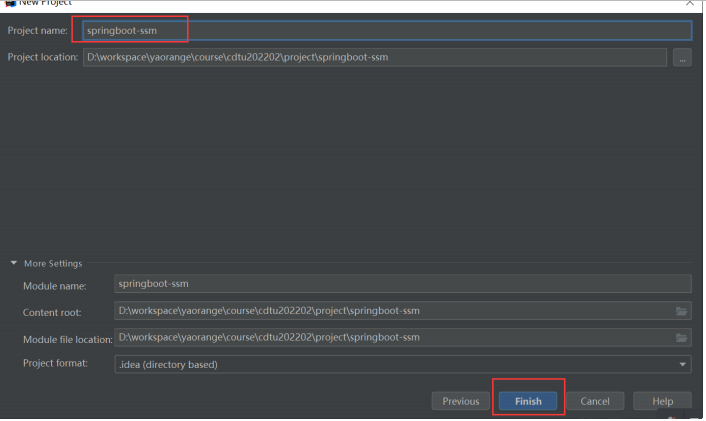Click the Project name input field

(387, 31)
